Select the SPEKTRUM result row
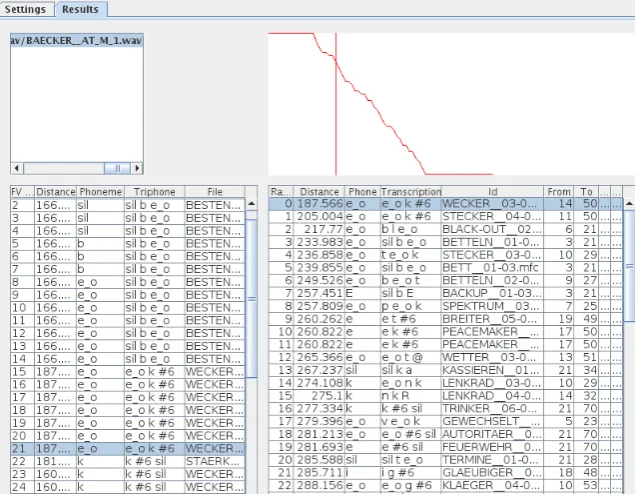This screenshot has width=641, height=496. click(446, 306)
